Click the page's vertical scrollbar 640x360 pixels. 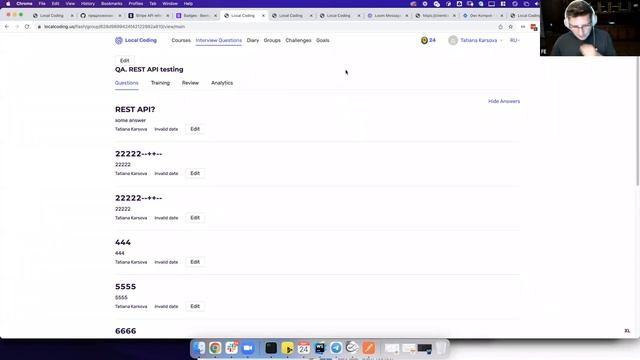click(x=638, y=120)
